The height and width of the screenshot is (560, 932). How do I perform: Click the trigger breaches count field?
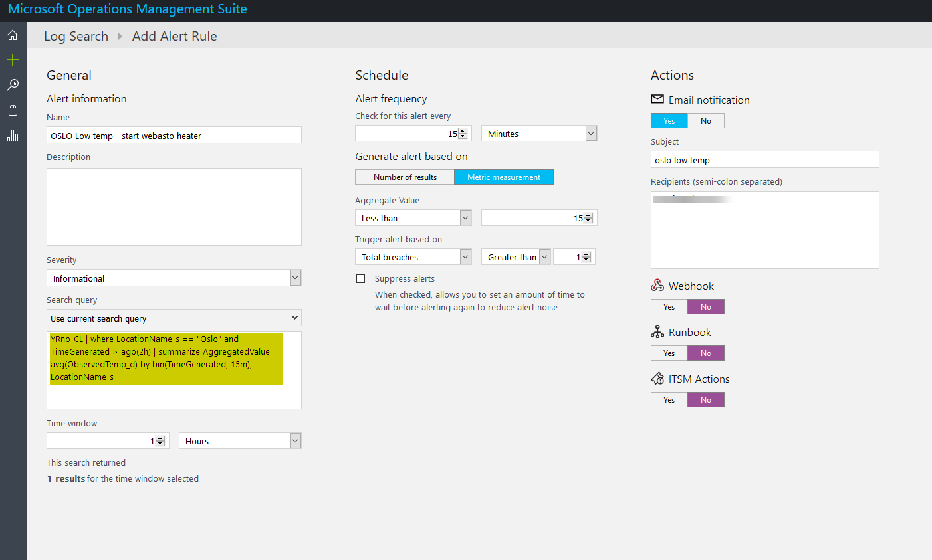tap(574, 257)
